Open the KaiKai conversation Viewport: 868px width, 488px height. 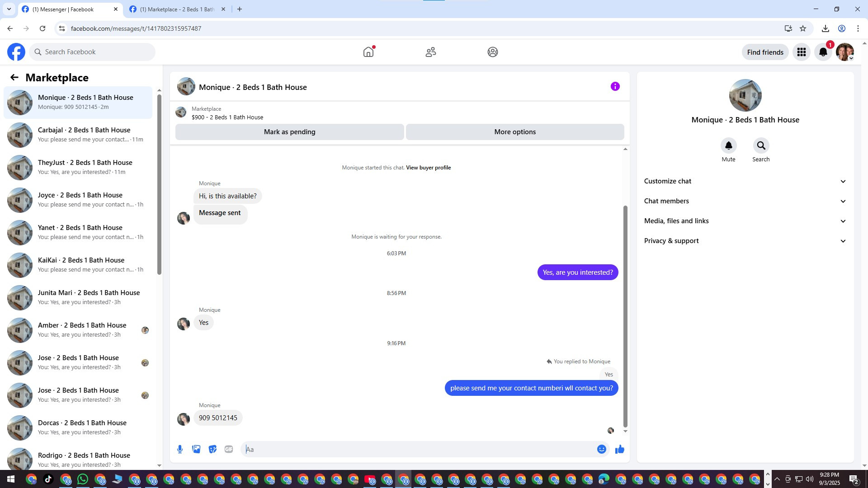tap(78, 265)
